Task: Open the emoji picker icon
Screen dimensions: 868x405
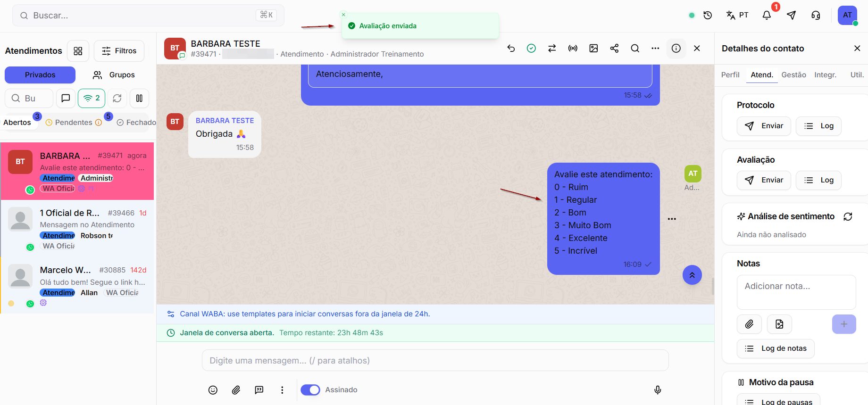Action: click(x=213, y=390)
